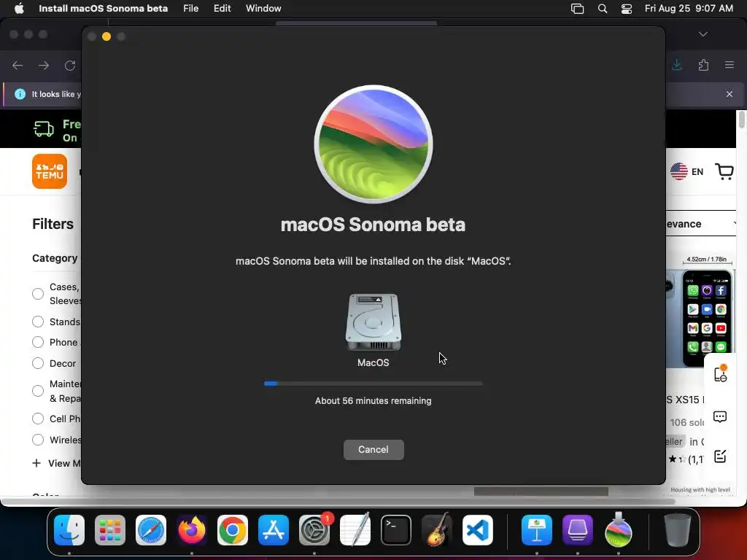Open the File menu

coord(191,8)
